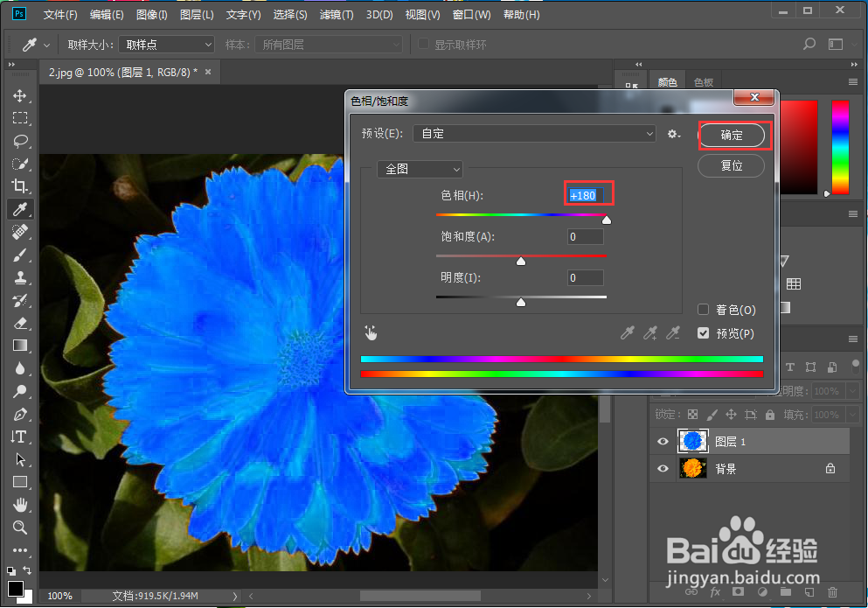868x608 pixels.
Task: Select the History Brush tool
Action: (x=20, y=300)
